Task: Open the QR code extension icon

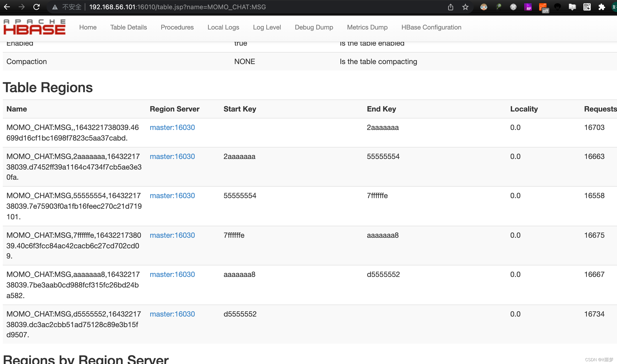Action: [587, 7]
